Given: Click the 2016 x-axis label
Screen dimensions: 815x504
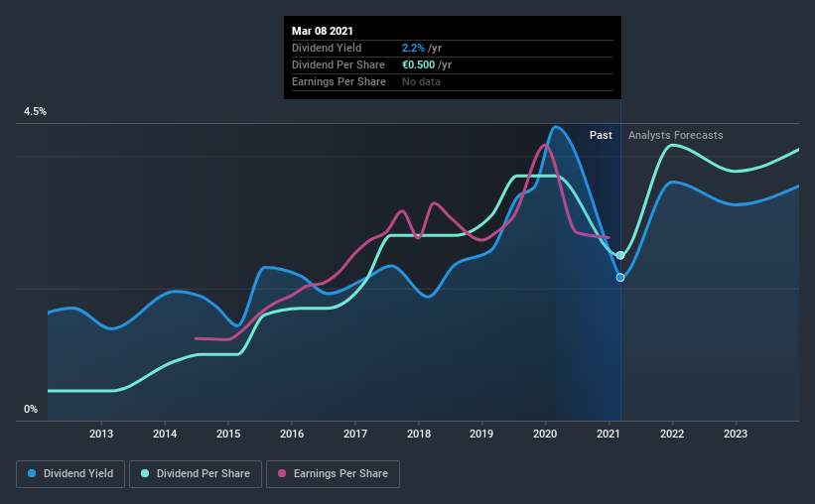Looking at the screenshot, I should tap(292, 434).
